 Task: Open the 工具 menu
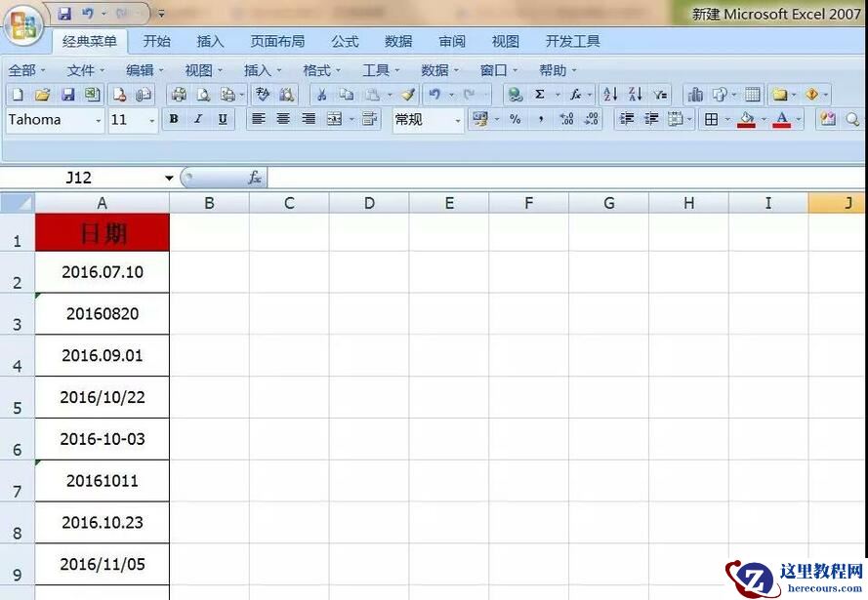coord(377,69)
